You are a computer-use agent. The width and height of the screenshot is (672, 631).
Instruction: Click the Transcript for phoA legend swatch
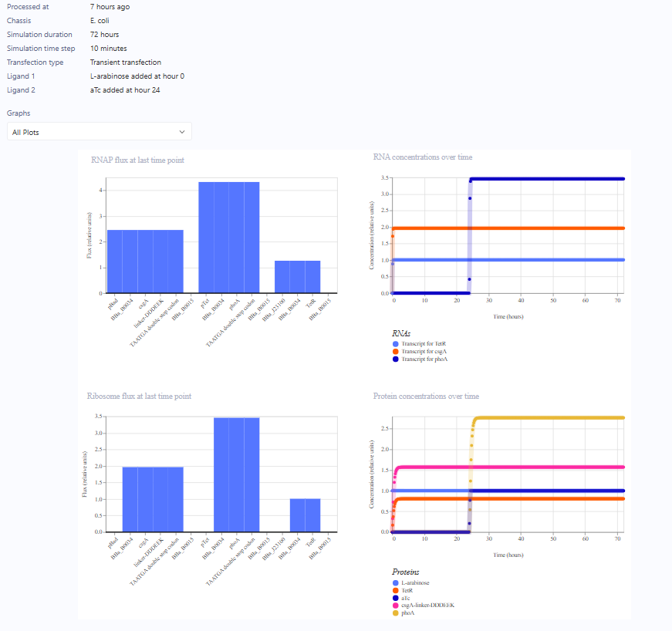tap(396, 359)
